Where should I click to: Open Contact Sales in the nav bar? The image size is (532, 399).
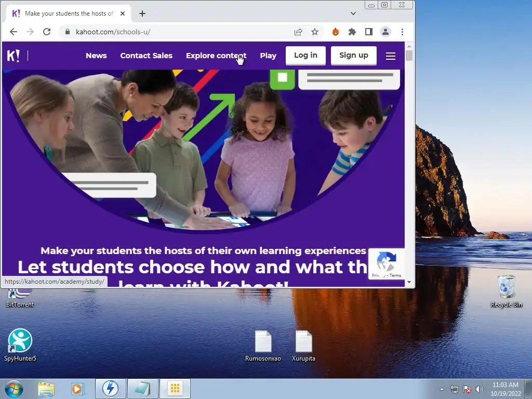click(146, 55)
